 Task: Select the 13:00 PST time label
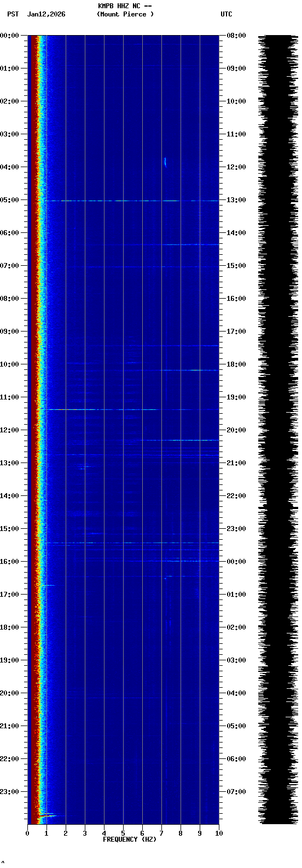[x=9, y=463]
